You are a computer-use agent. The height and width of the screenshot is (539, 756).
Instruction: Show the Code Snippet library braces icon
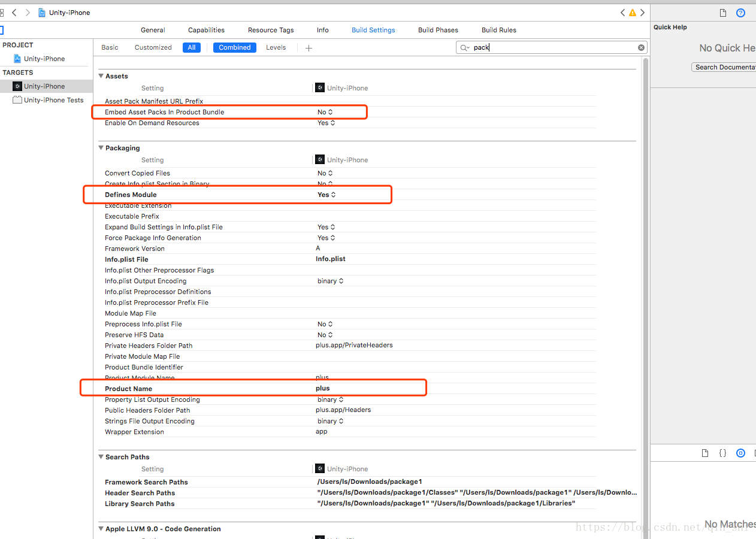[x=722, y=453]
